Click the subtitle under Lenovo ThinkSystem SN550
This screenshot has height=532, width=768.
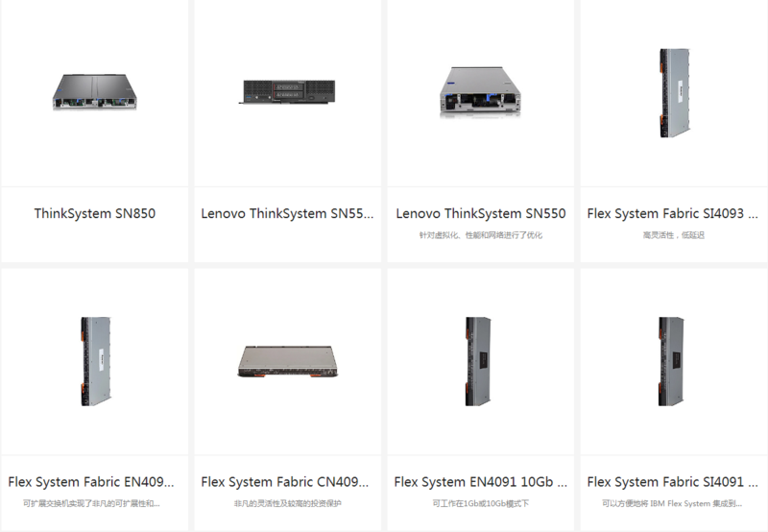click(481, 235)
